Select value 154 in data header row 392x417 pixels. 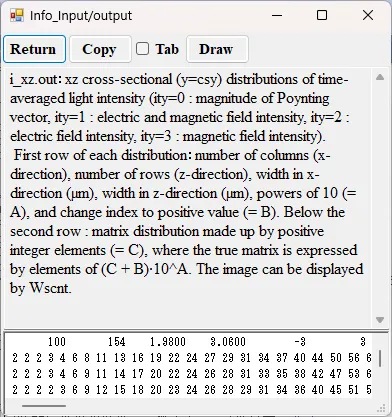click(117, 342)
